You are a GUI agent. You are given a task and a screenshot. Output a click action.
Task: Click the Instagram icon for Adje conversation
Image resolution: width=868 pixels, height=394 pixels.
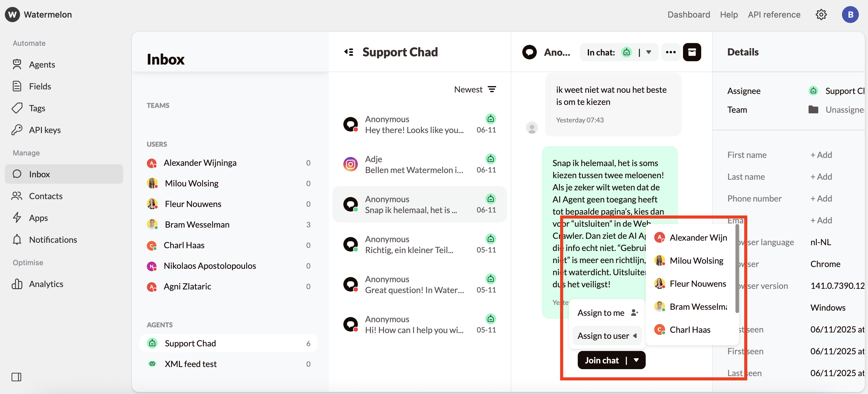click(350, 164)
